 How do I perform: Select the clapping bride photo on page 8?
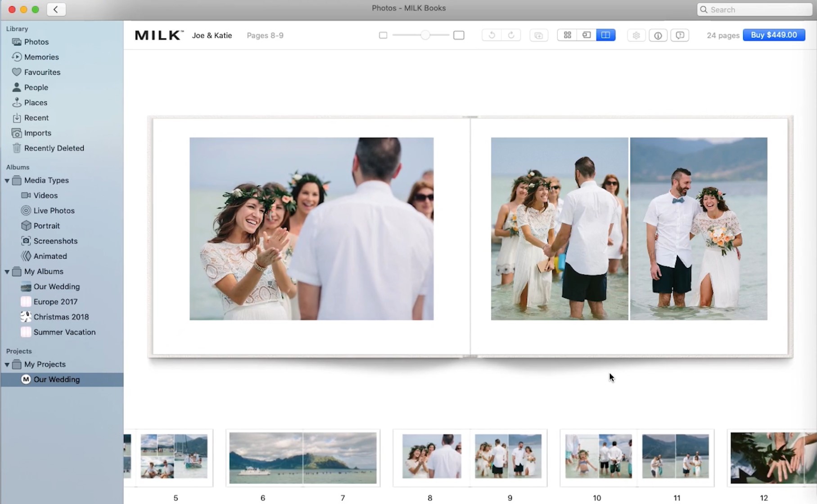[311, 229]
